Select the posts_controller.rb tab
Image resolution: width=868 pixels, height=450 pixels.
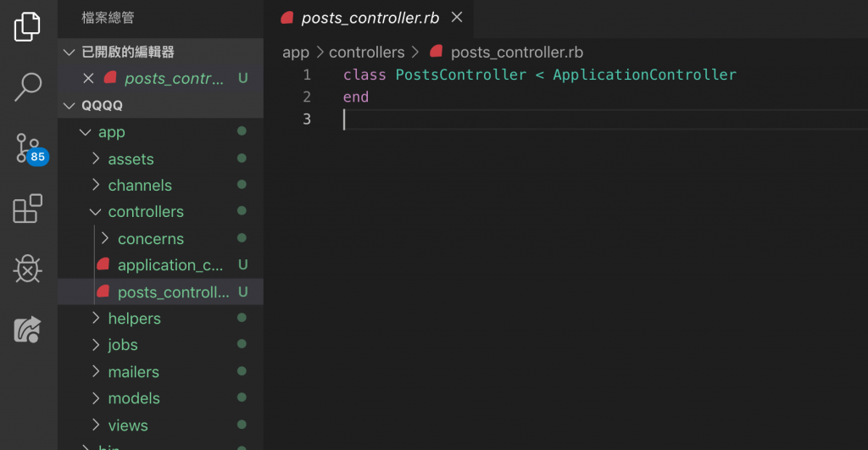(369, 19)
